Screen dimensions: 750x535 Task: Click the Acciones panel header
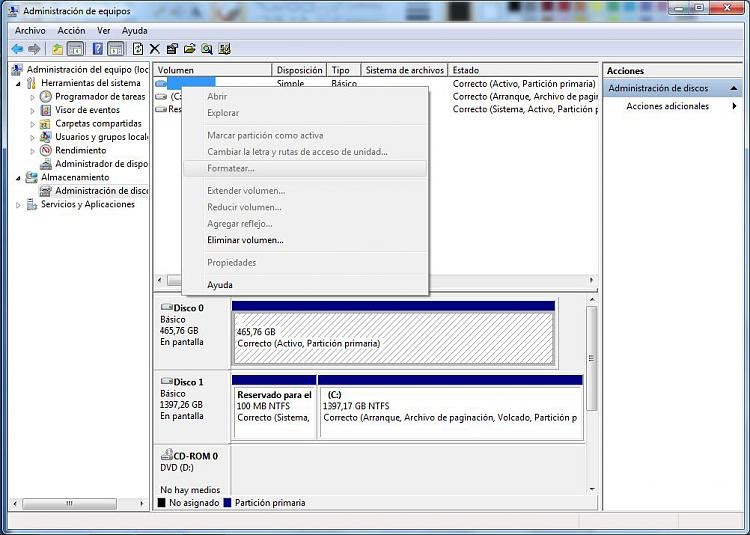click(672, 71)
